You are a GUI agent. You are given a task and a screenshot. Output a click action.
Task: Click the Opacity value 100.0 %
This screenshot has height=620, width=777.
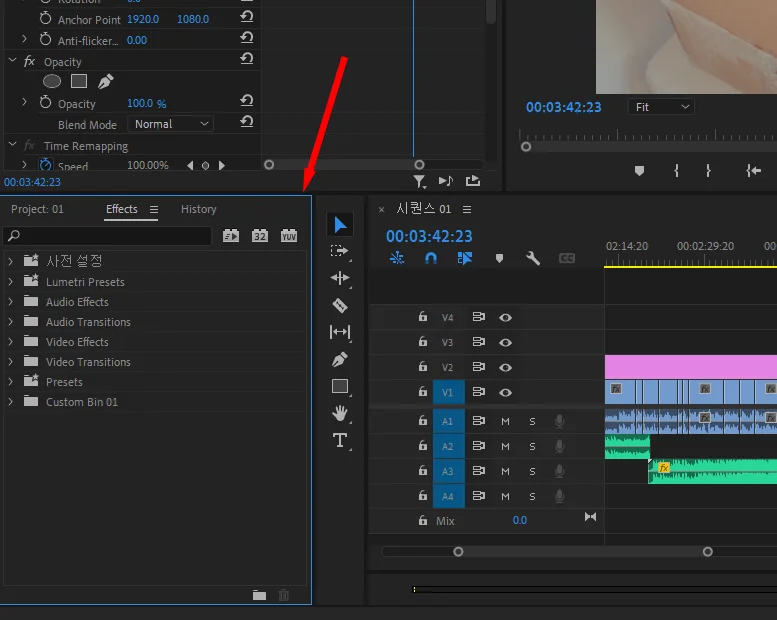147,103
